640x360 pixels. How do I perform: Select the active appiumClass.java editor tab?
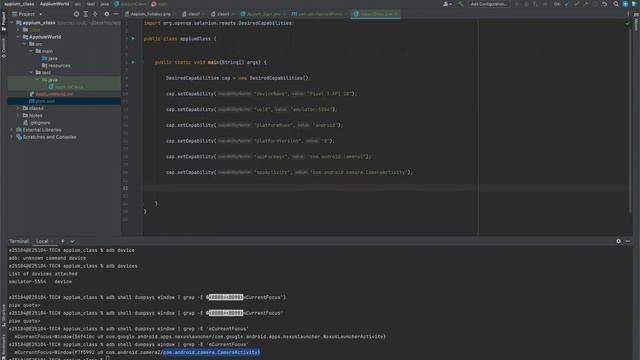(x=376, y=14)
